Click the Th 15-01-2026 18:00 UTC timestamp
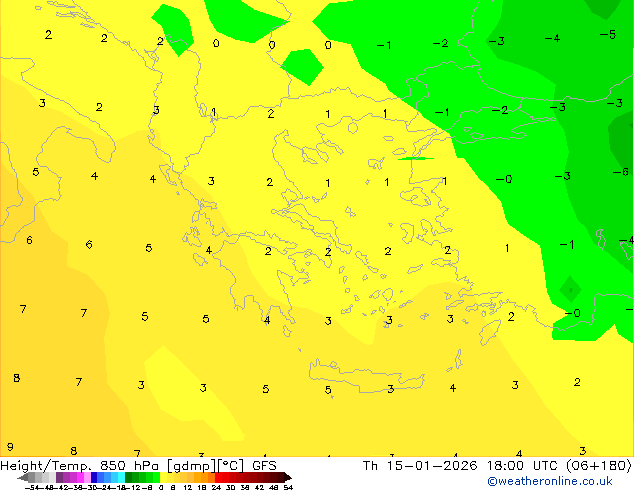This screenshot has width=634, height=490. 462,465
